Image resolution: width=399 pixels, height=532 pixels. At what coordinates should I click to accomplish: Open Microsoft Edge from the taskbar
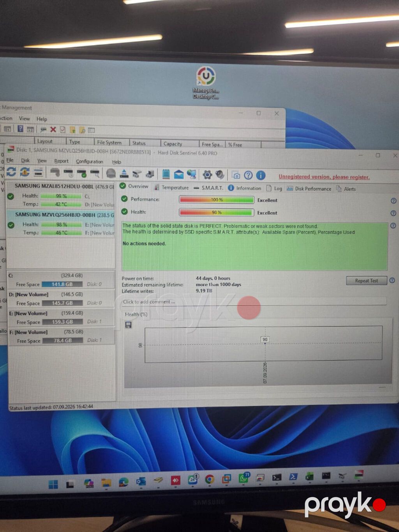point(124,482)
